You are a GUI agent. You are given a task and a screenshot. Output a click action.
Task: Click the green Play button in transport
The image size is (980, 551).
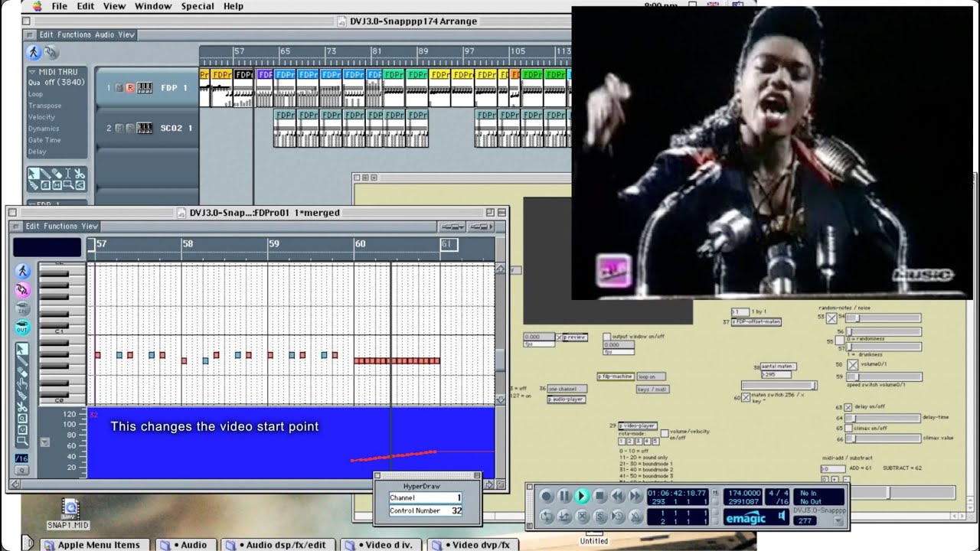[x=581, y=496]
